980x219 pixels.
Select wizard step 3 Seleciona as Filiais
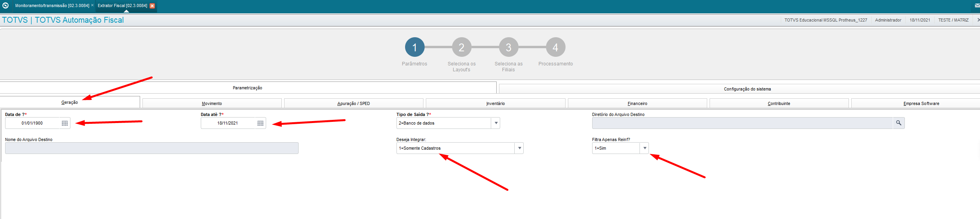pyautogui.click(x=508, y=47)
